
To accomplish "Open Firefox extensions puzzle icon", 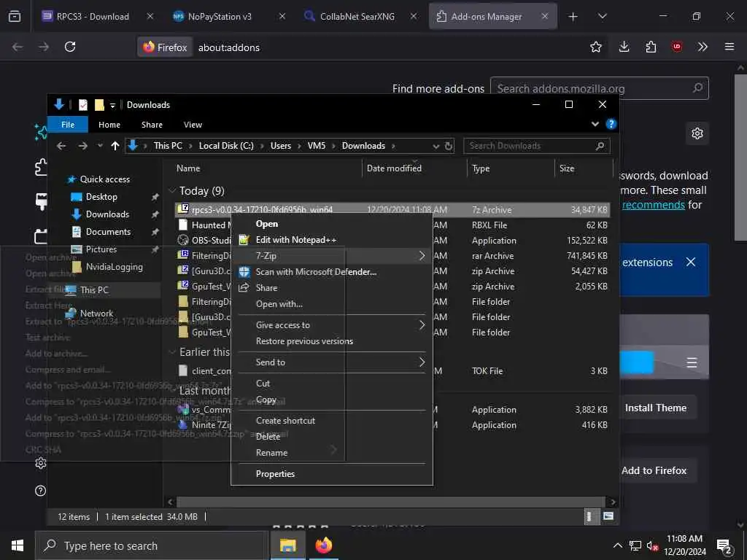I will [x=651, y=47].
